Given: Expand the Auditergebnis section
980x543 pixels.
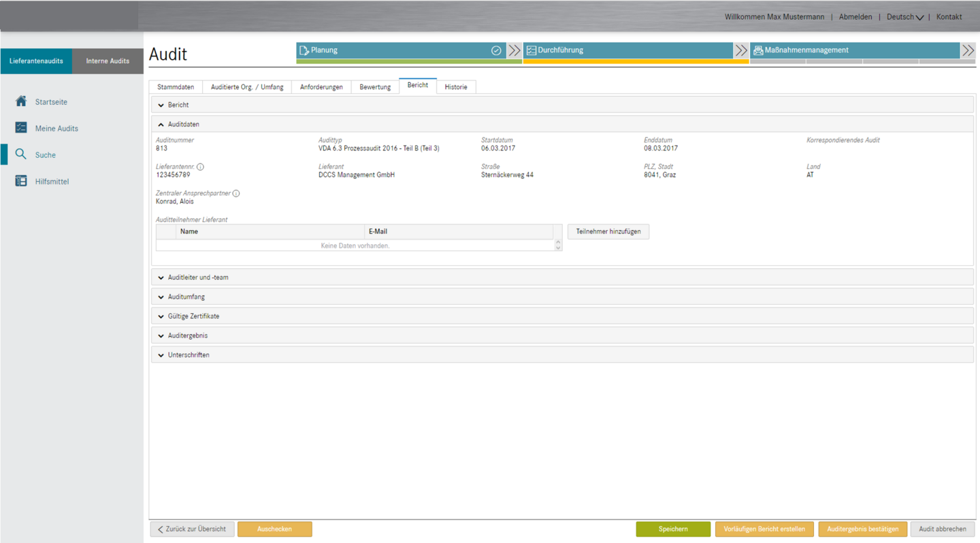Looking at the screenshot, I should click(x=161, y=335).
